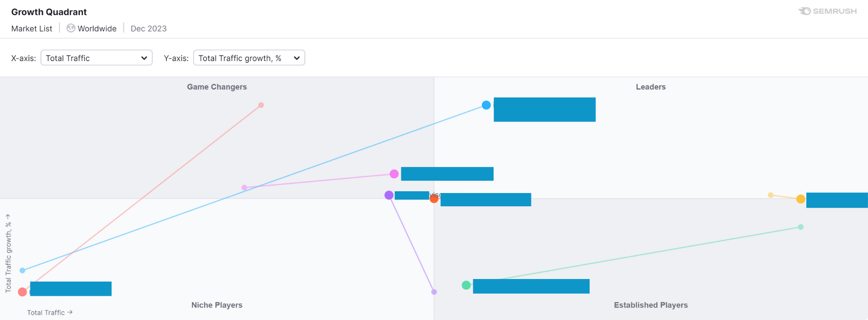Click the small salmon point in Game Changers
The width and height of the screenshot is (868, 320).
261,105
